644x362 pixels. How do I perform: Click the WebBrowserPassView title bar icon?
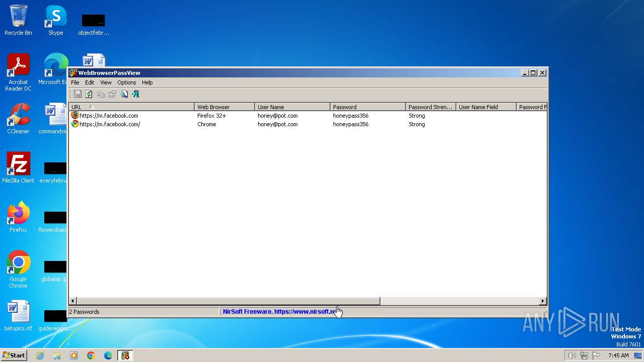click(x=73, y=73)
